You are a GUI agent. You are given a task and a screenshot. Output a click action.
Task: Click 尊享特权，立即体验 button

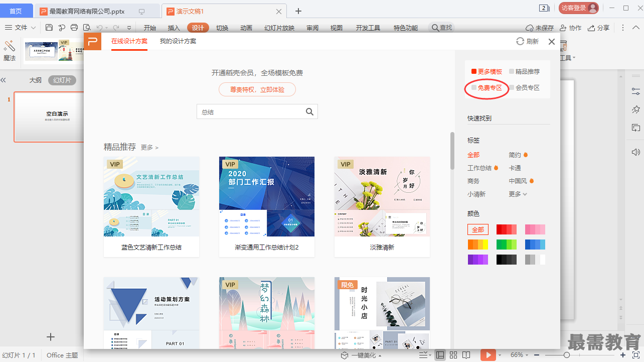pos(257,90)
